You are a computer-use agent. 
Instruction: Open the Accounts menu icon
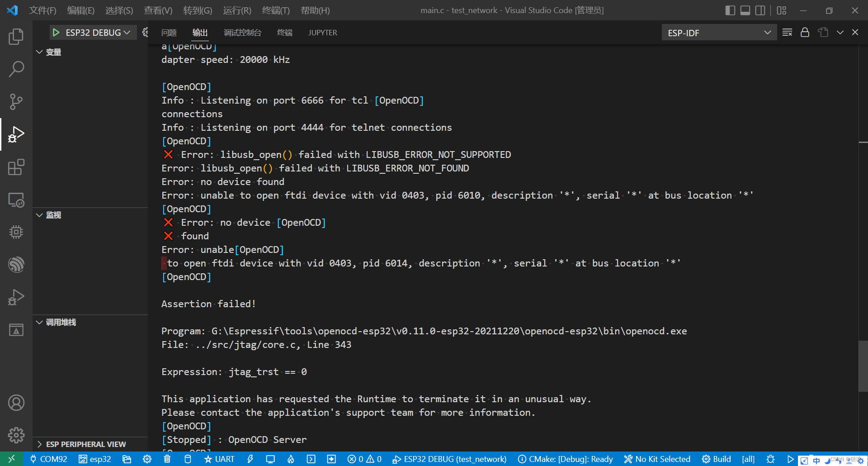(16, 403)
